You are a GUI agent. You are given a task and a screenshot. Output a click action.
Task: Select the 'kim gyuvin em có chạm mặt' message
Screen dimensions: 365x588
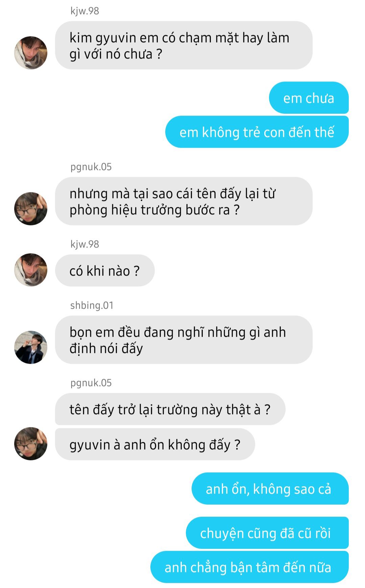(184, 45)
